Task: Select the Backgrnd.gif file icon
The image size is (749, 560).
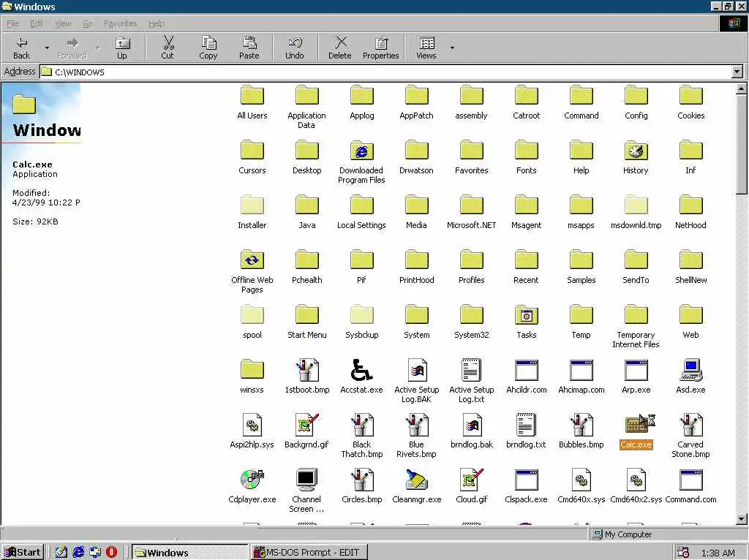Action: [x=306, y=425]
